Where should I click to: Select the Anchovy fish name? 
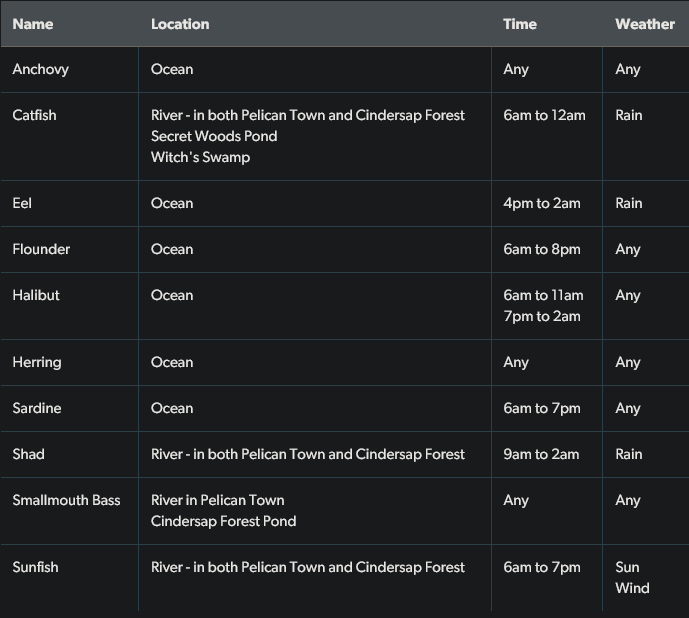pyautogui.click(x=40, y=69)
